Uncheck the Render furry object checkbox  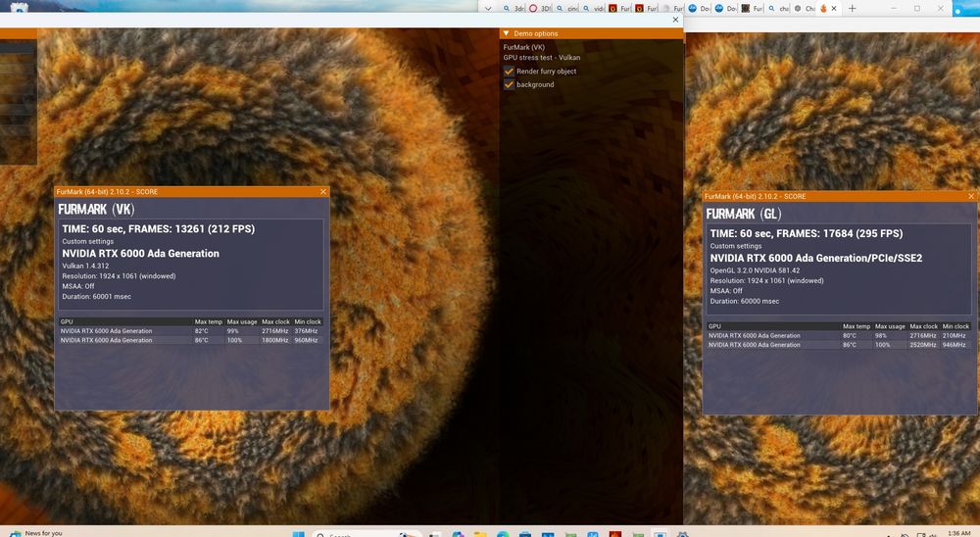(x=509, y=72)
